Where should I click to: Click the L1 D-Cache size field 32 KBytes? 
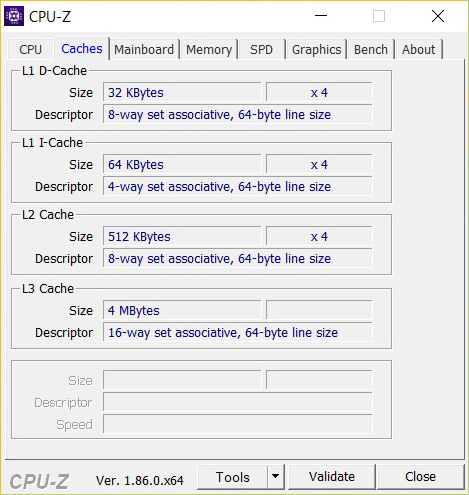click(x=182, y=92)
